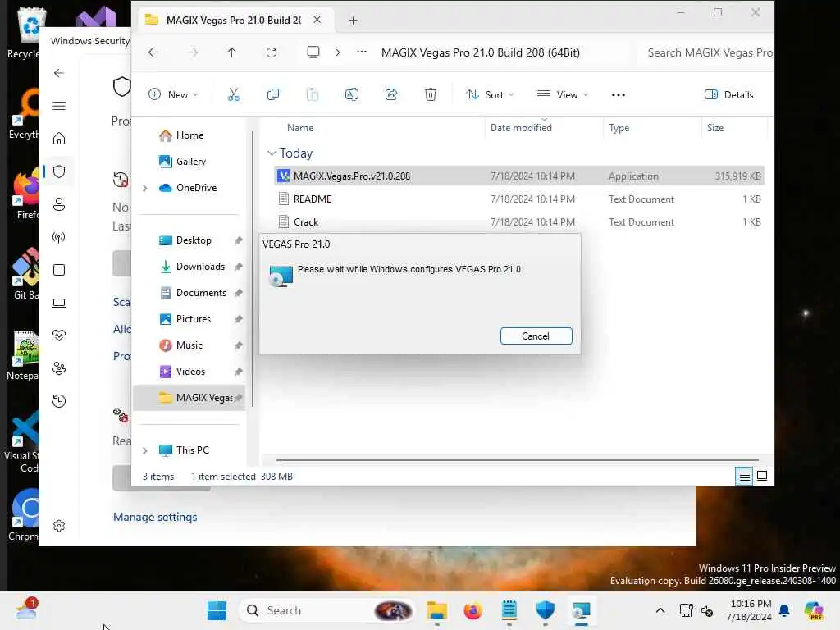Open Firewall & network protection in sidebar
The image size is (840, 630).
[x=59, y=237]
